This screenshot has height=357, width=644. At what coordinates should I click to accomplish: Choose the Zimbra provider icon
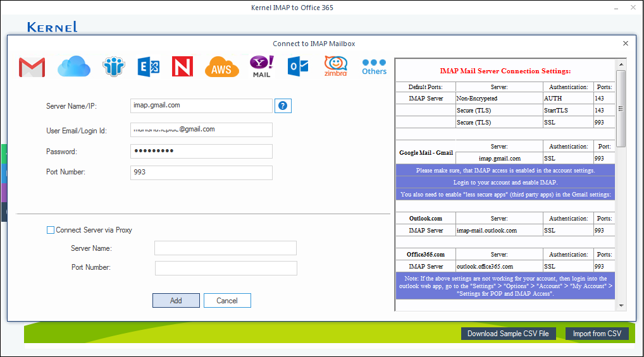(335, 66)
